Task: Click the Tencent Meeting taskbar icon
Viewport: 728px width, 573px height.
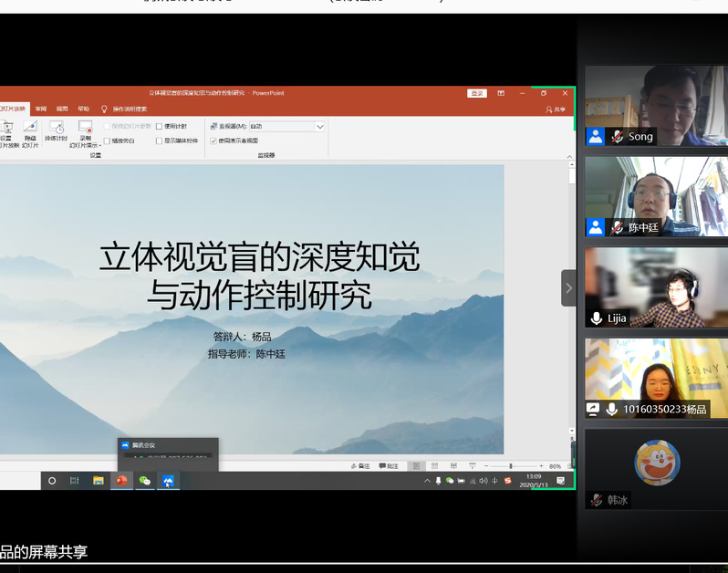Action: (168, 480)
